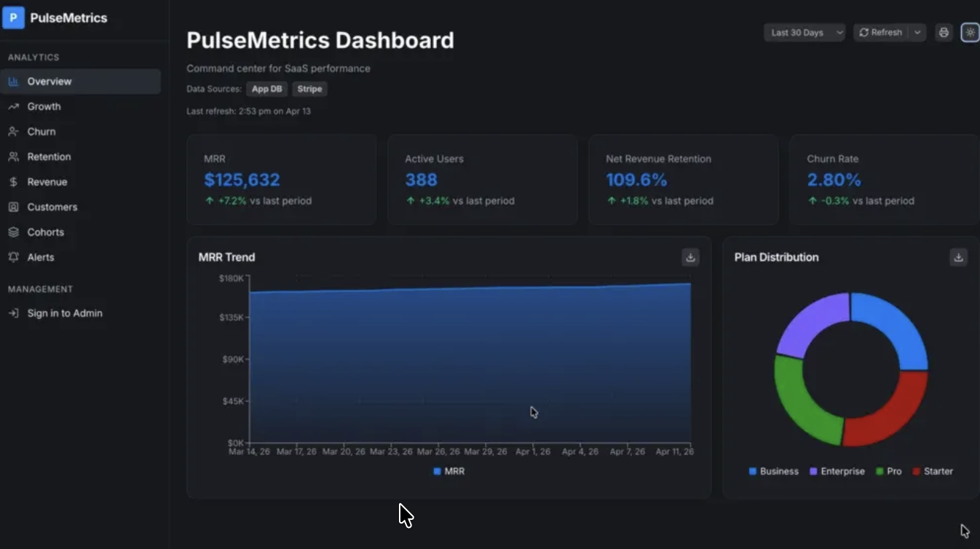Click the Growth trend arrow icon

tap(13, 106)
